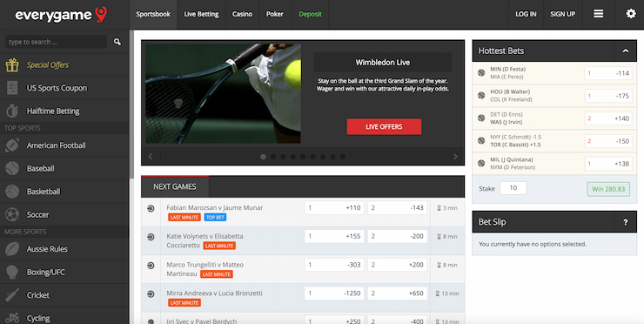Go to previous banner slide arrow
The image size is (644, 324).
[151, 157]
